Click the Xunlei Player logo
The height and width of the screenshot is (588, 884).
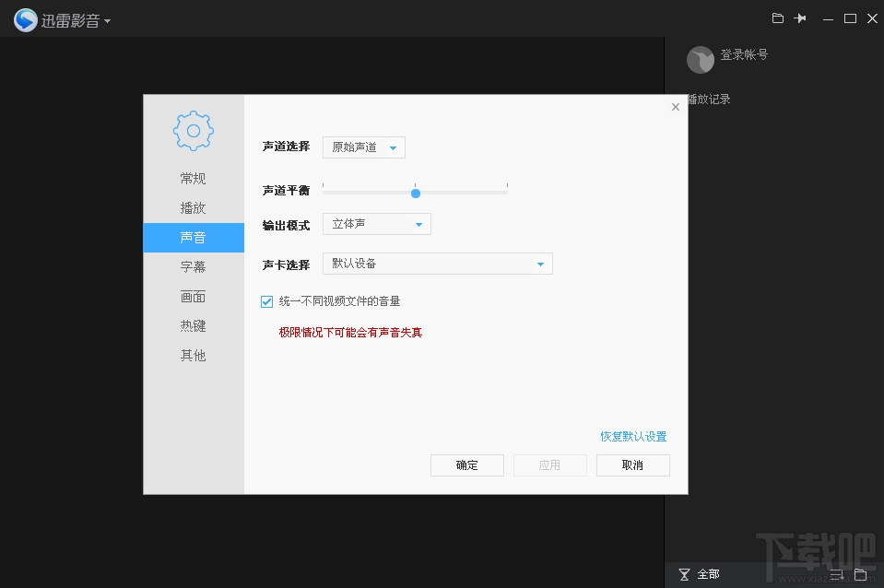[x=25, y=18]
